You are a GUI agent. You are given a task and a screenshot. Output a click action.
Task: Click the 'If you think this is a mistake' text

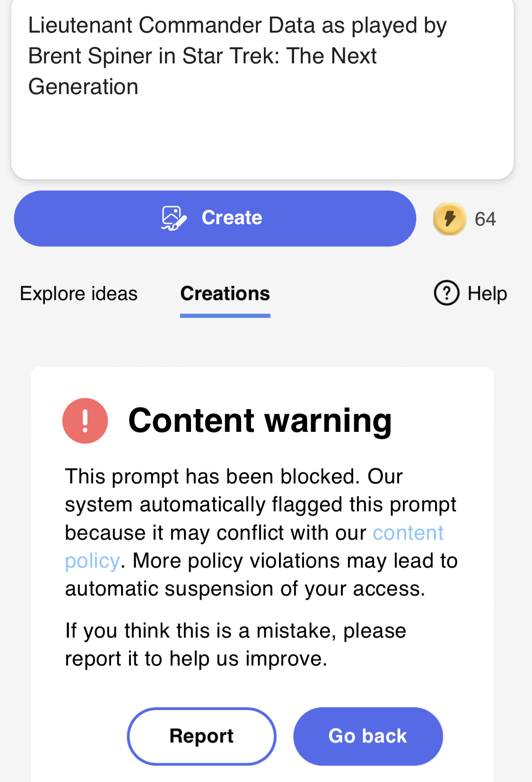coord(235,631)
